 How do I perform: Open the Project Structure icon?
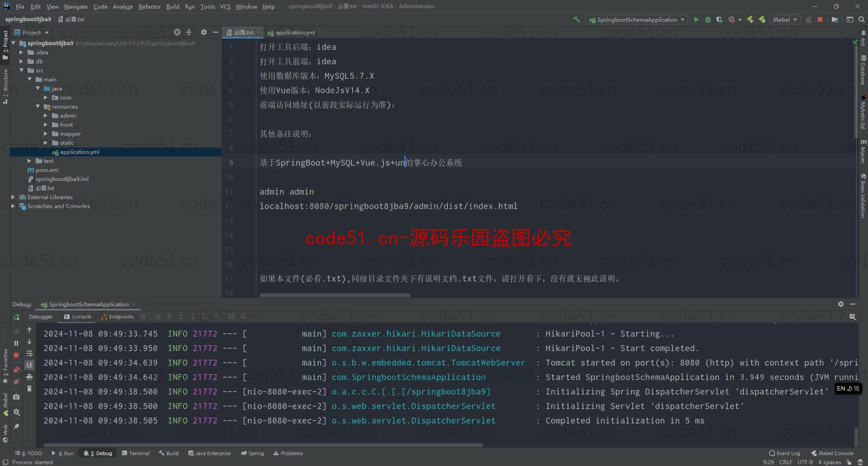tap(835, 19)
